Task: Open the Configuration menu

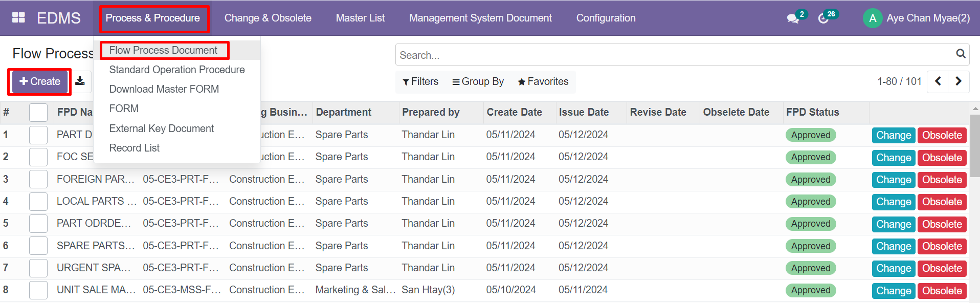Action: (x=606, y=18)
